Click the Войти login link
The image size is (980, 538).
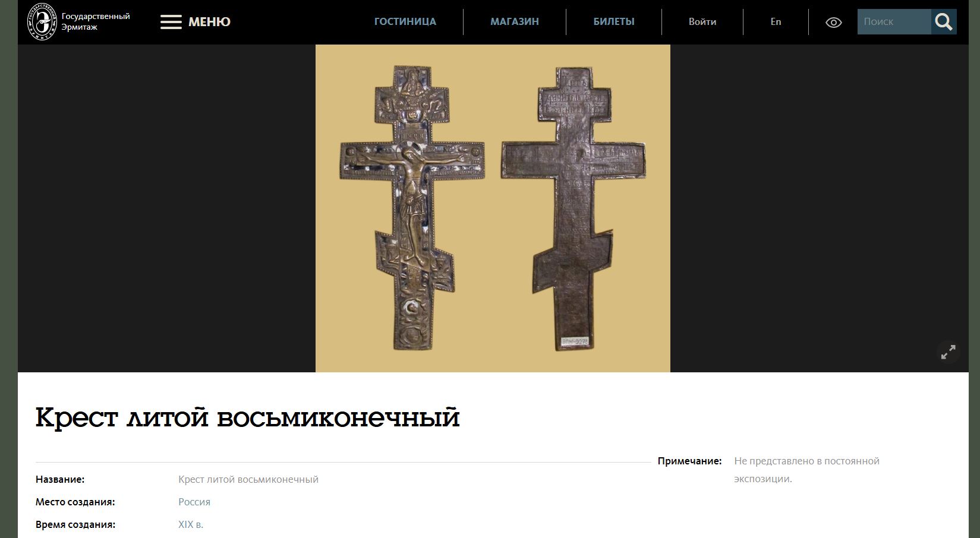(x=702, y=21)
